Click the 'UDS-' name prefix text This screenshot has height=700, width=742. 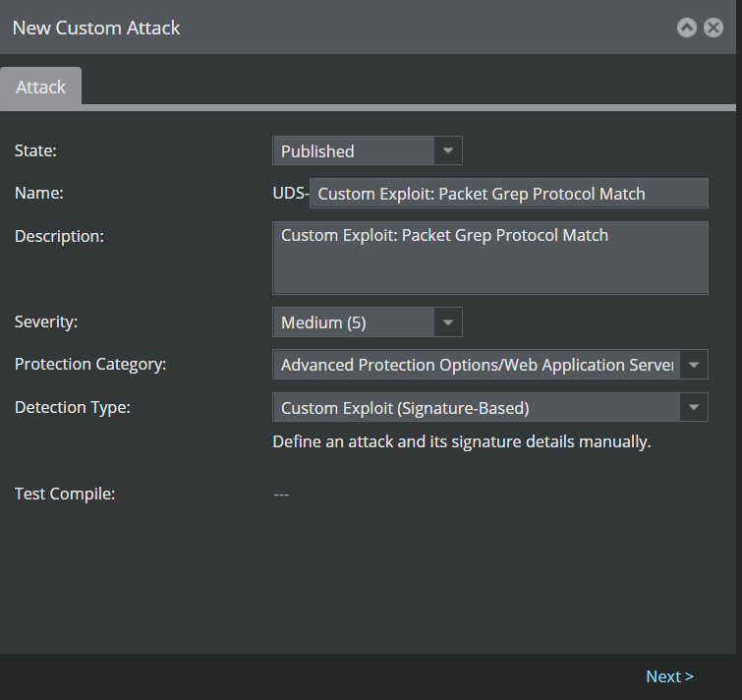click(x=291, y=193)
